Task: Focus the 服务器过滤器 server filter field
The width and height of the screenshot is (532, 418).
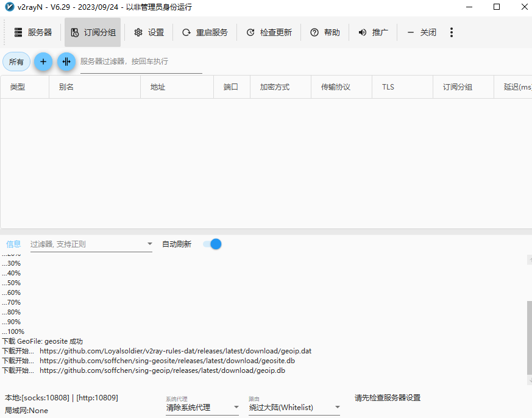Action: (141, 62)
